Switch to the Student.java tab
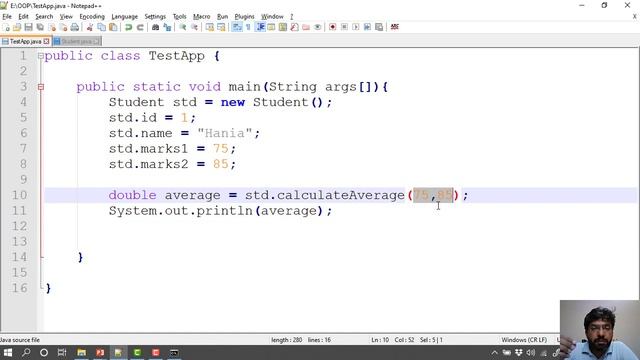 point(77,42)
